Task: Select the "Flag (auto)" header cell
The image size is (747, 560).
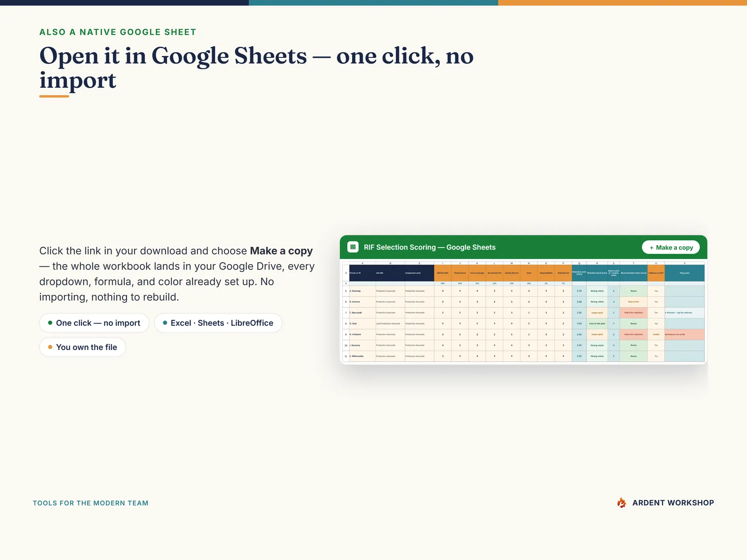Action: pos(684,273)
